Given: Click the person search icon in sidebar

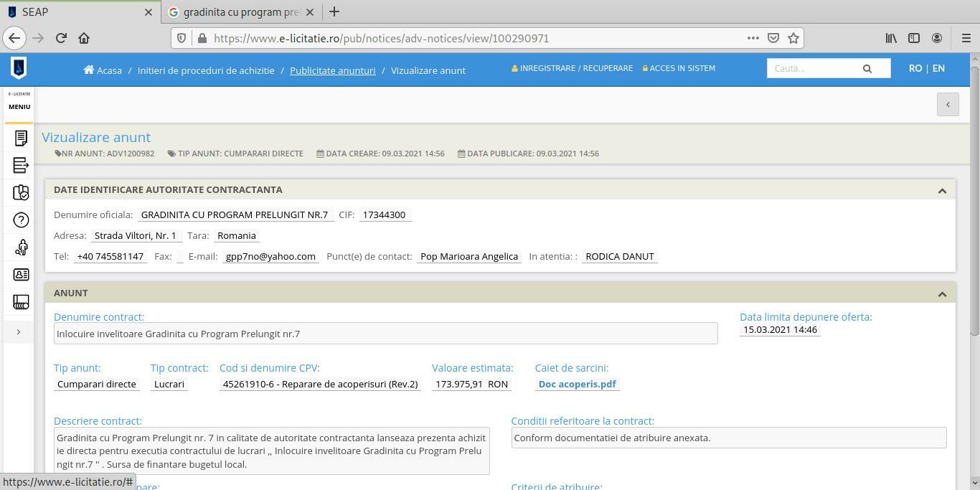Looking at the screenshot, I should tap(21, 248).
